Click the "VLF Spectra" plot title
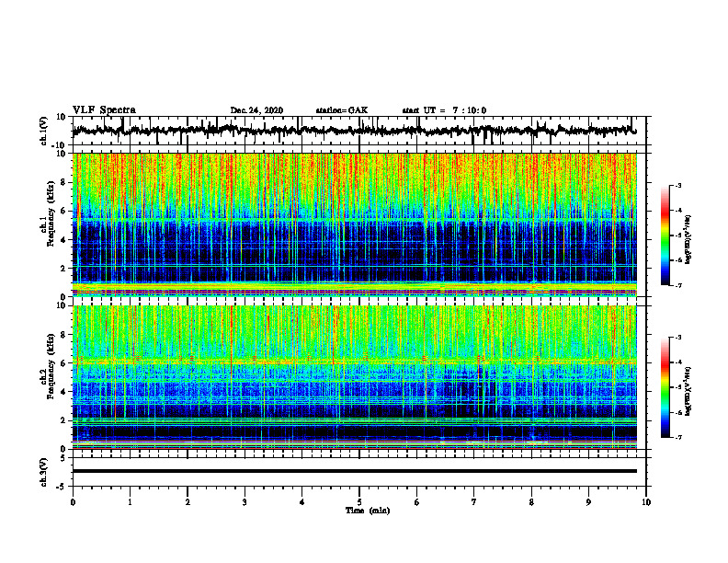 tap(104, 110)
